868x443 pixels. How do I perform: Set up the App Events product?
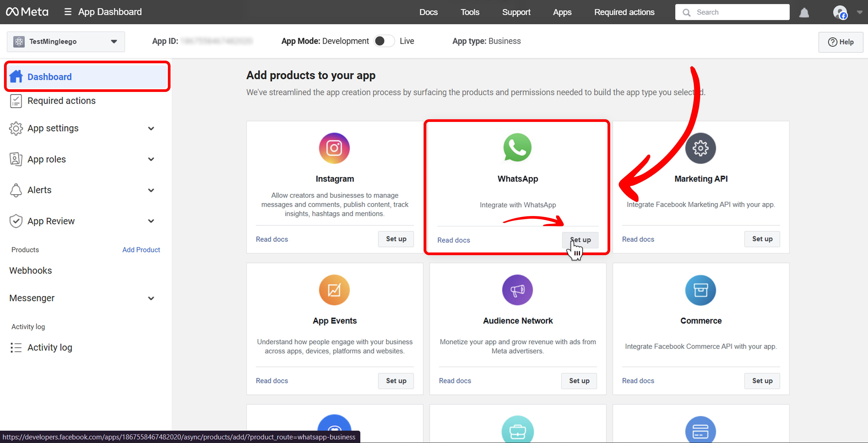click(396, 381)
